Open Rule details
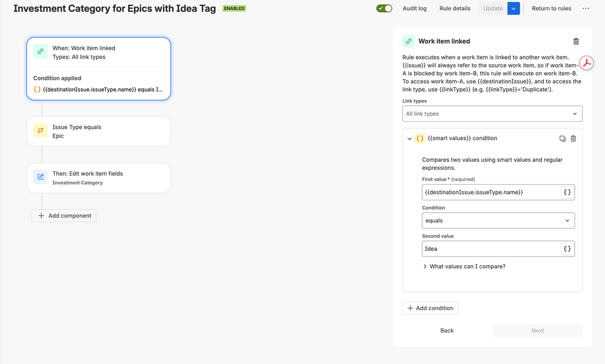The image size is (605, 364). click(455, 8)
